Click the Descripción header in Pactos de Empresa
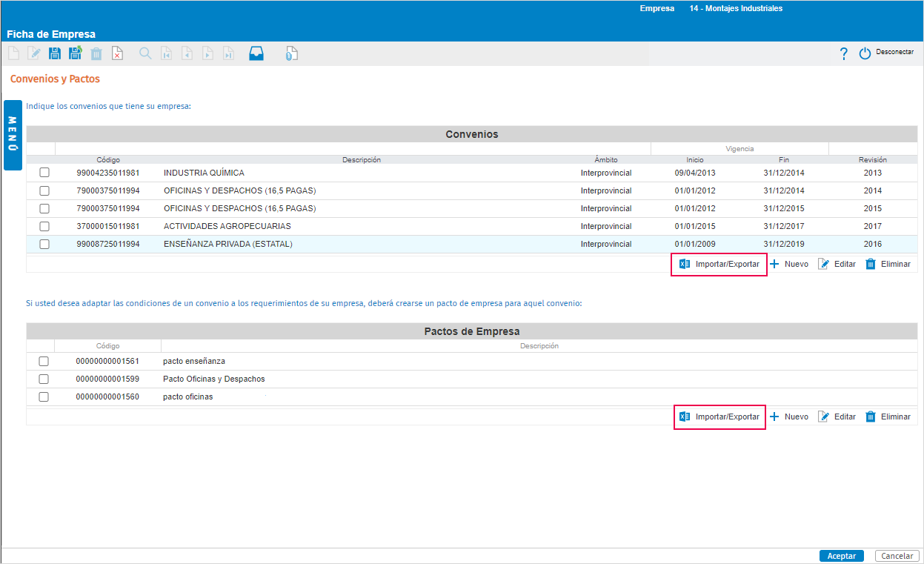 coord(539,346)
